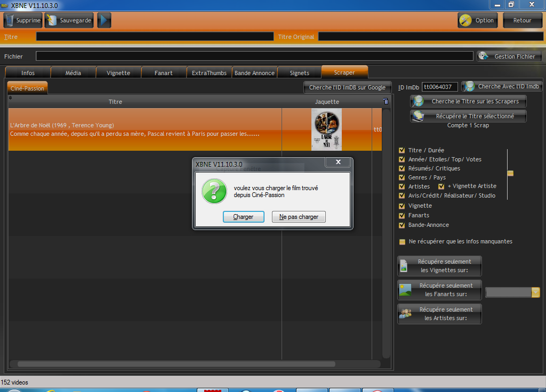546x392 pixels.
Task: Click the L'Arbre de Noël poster thumbnail
Action: click(326, 129)
